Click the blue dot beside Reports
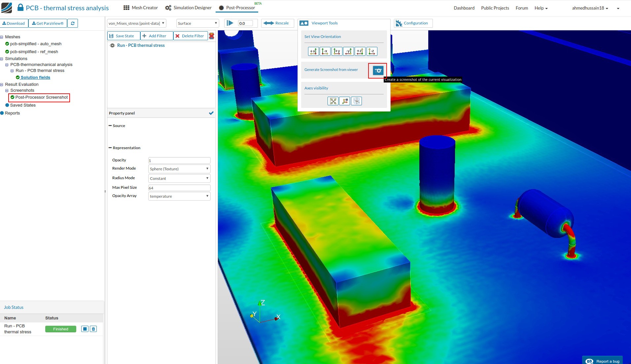This screenshot has width=631, height=364. pos(2,113)
